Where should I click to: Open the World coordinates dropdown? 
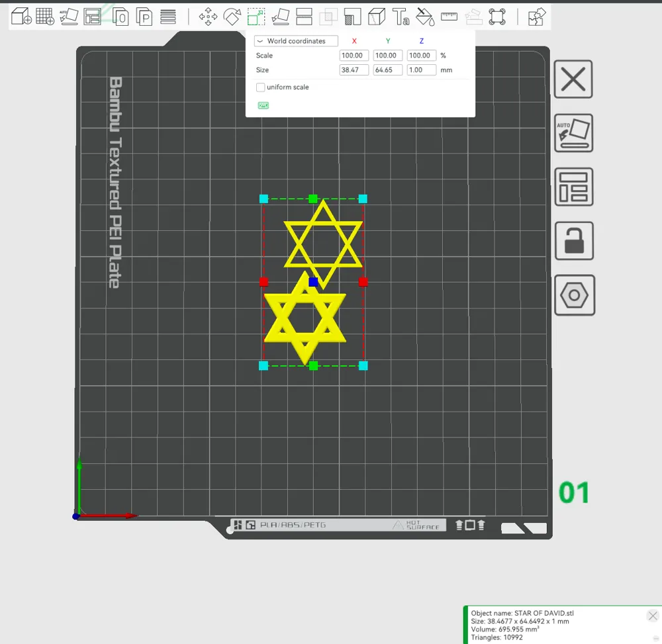[x=296, y=40]
